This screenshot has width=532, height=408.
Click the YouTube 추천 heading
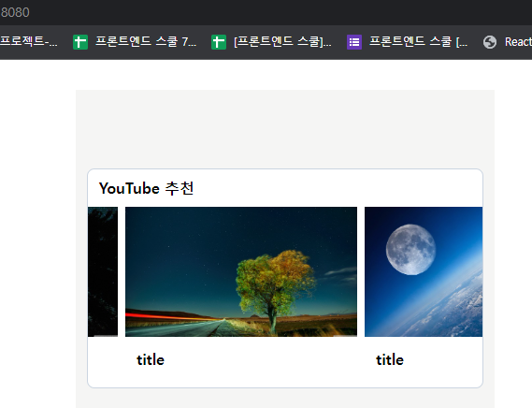click(146, 188)
